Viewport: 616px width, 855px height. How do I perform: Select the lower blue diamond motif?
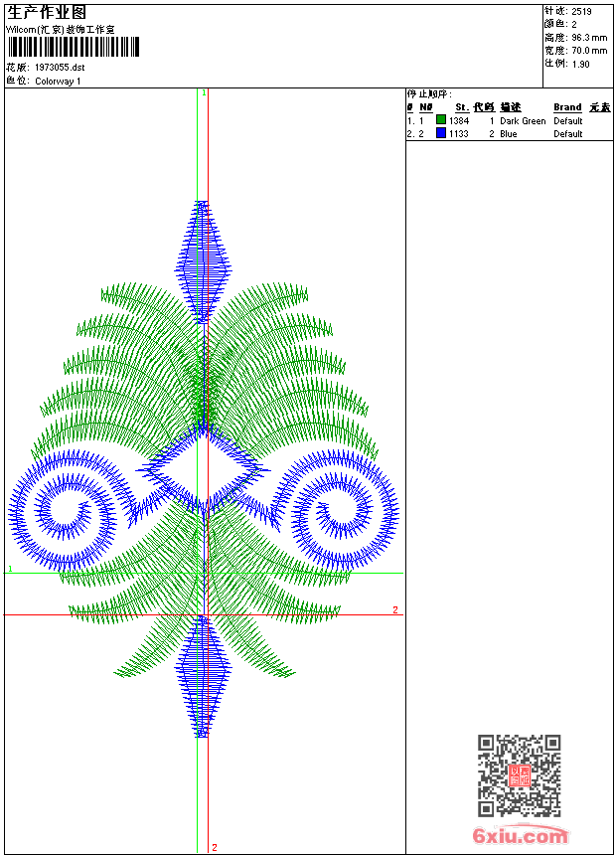click(204, 676)
